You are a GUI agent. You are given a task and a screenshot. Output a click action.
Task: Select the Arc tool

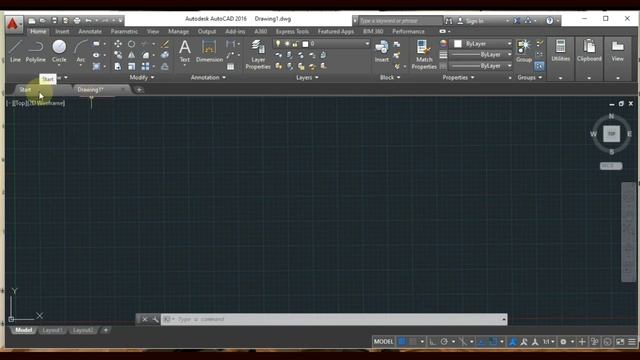click(x=81, y=51)
